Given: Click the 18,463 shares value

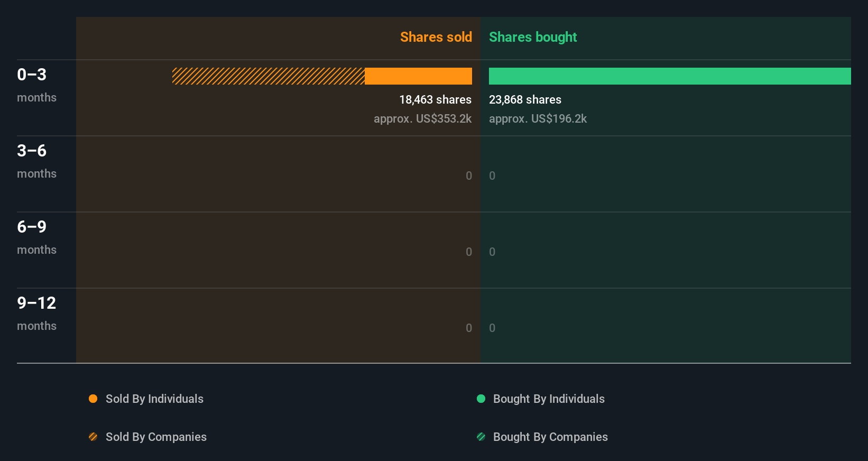Looking at the screenshot, I should click(x=435, y=100).
